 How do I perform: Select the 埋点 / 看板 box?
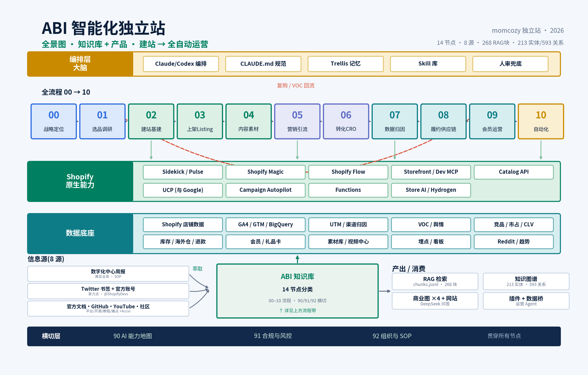click(431, 242)
